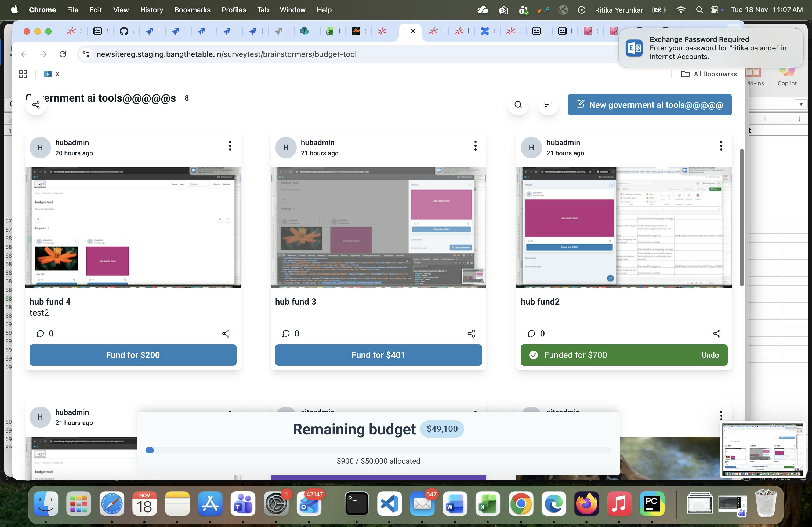Click the share icon next to the page title
Image resolution: width=812 pixels, height=527 pixels.
(x=36, y=105)
